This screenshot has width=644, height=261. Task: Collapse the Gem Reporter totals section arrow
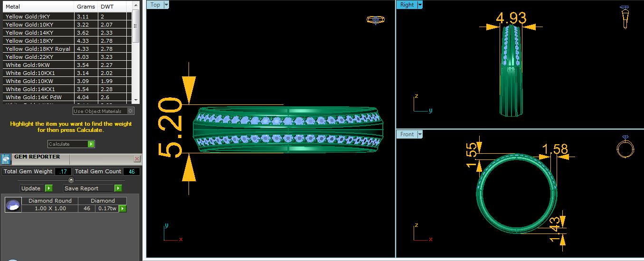click(x=71, y=180)
